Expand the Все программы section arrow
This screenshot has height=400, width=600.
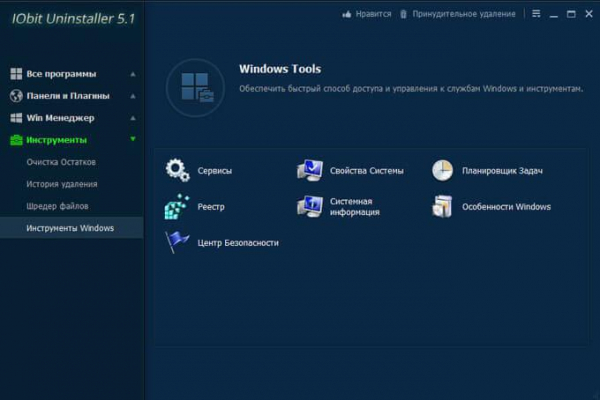point(133,74)
